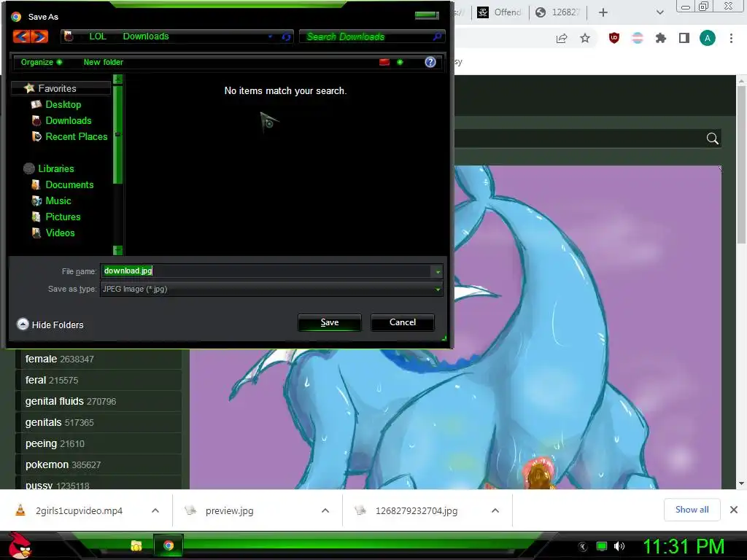Open the Music library
The height and width of the screenshot is (560, 747).
tap(58, 201)
